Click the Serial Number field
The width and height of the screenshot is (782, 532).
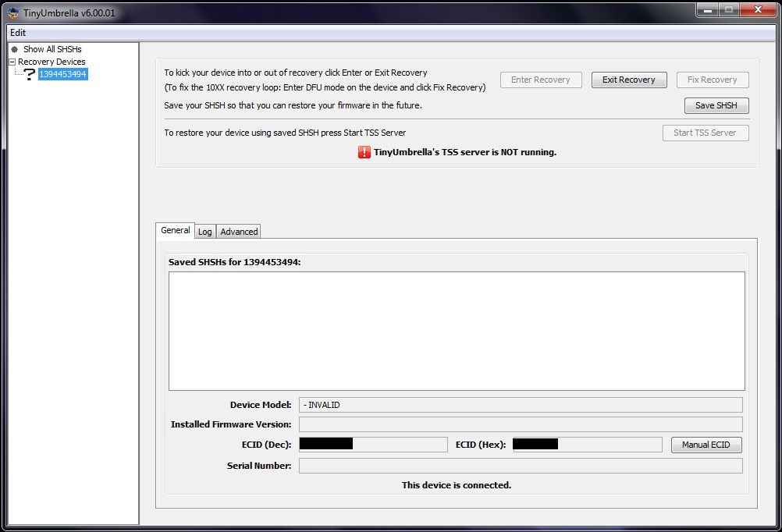click(521, 466)
